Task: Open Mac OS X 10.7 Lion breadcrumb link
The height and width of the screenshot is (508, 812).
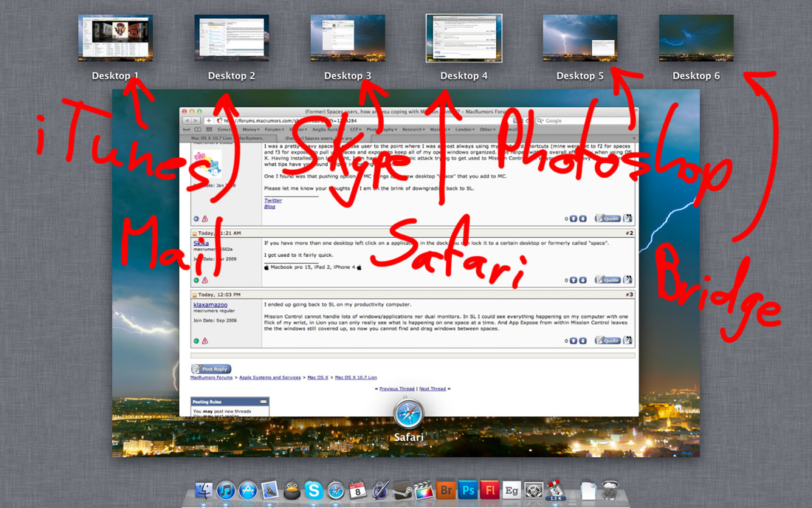Action: 356,377
